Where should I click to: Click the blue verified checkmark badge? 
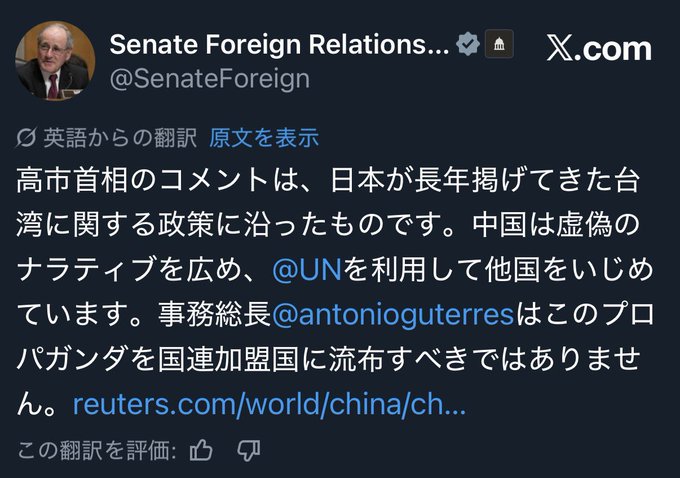point(468,44)
